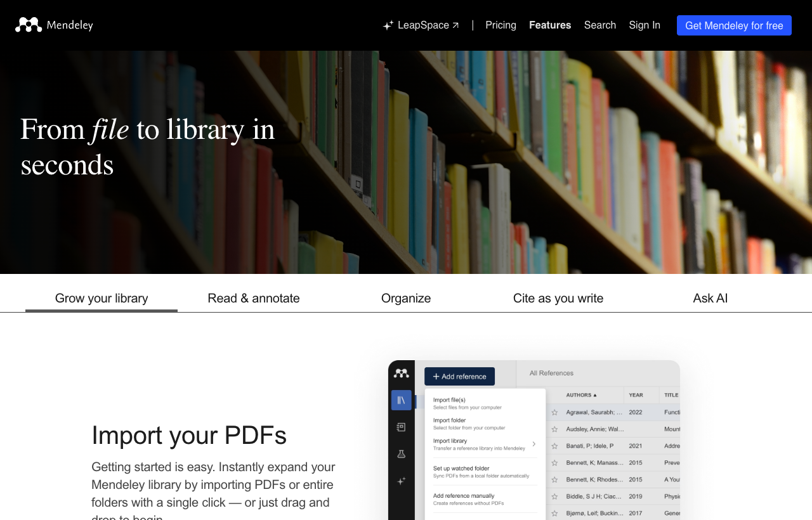Open the Features menu item
The image size is (812, 520).
click(550, 25)
